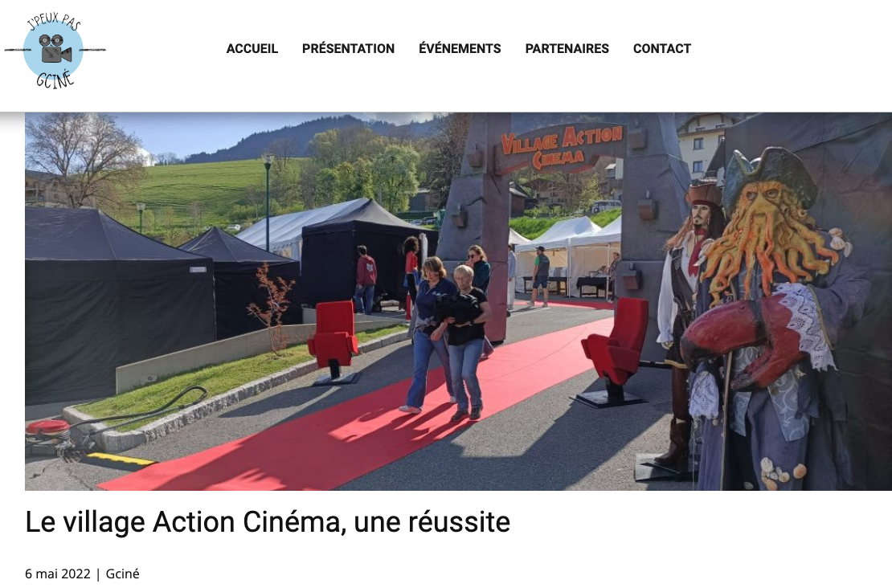Viewport: 892px width, 588px height.
Task: Select Partenaires in the navigation
Action: (x=567, y=49)
